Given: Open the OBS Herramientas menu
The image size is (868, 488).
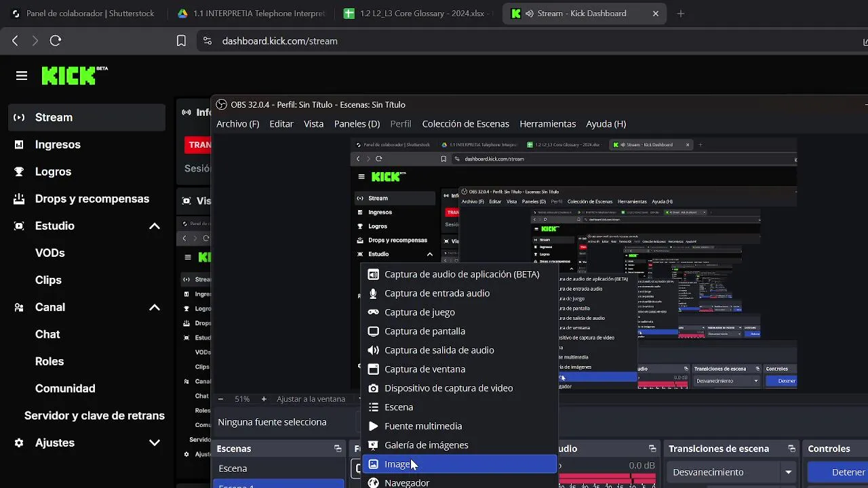Looking at the screenshot, I should click(547, 123).
